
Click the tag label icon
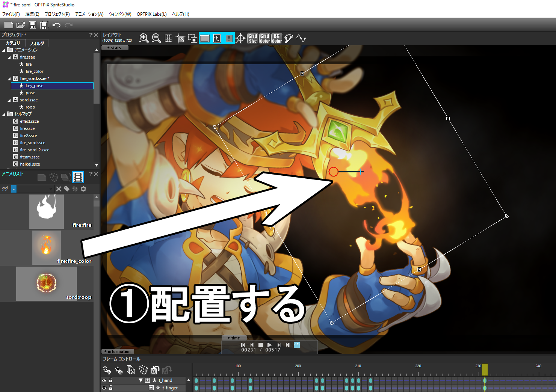coord(67,189)
